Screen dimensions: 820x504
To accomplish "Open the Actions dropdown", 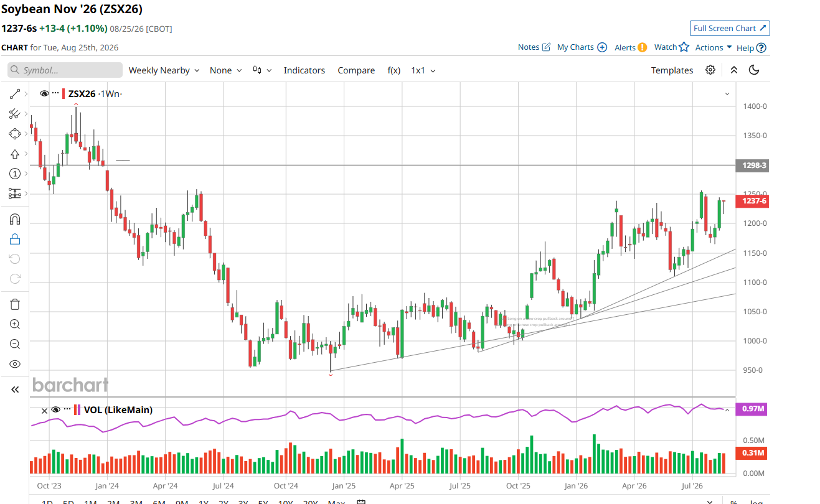I will (x=714, y=47).
